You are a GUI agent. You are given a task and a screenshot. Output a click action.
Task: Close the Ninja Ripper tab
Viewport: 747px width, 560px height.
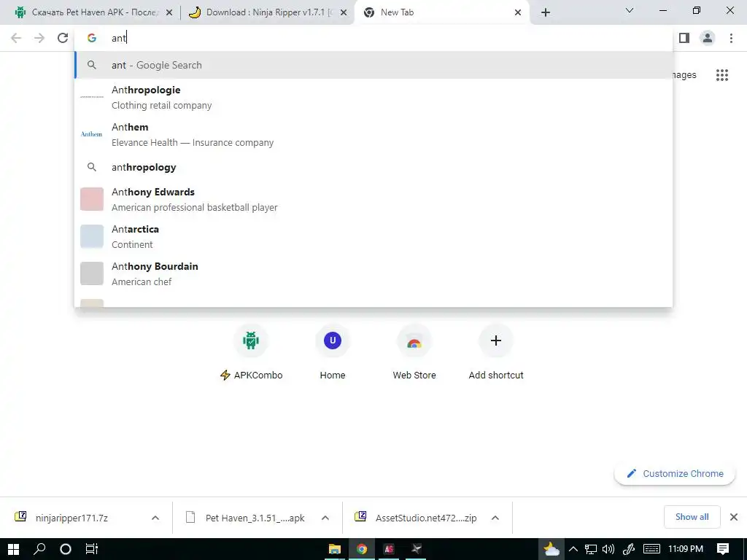pos(343,12)
